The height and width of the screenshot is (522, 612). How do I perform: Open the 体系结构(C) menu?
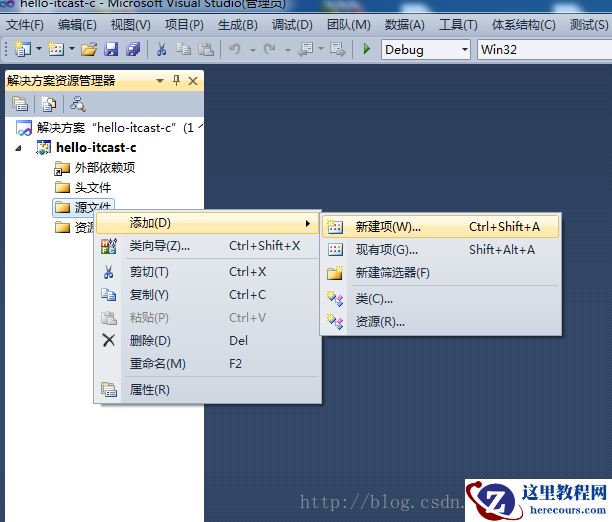(523, 25)
